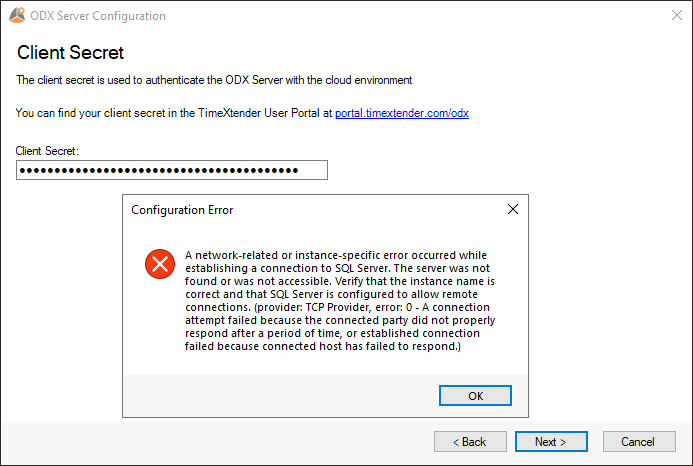This screenshot has height=466, width=693.
Task: Click the sentence about authenticating ODX Server
Action: coord(214,80)
